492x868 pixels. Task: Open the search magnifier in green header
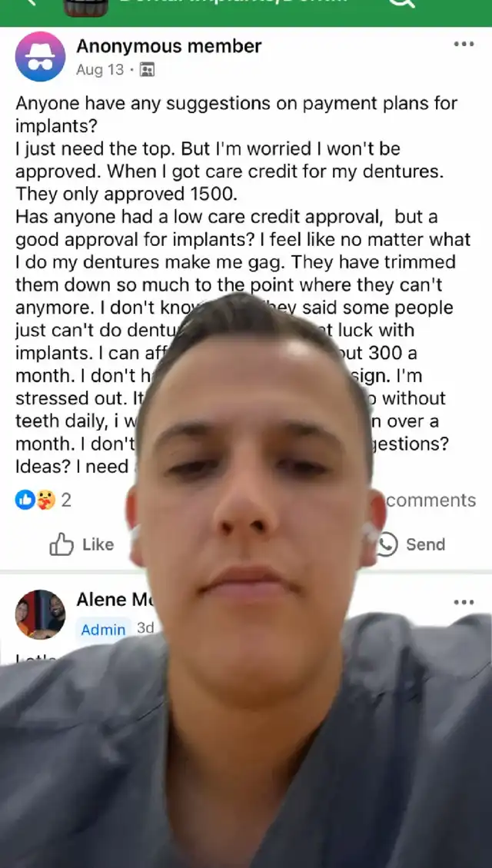401,3
